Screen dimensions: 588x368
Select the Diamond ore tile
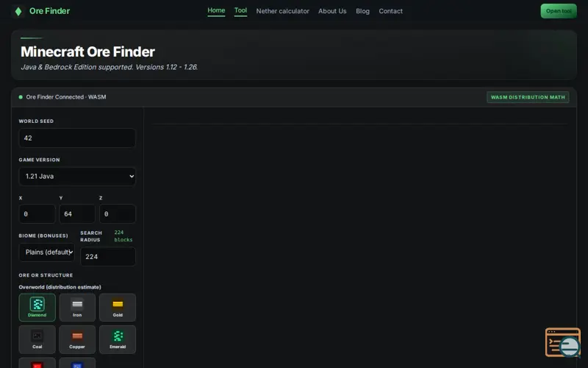click(37, 308)
